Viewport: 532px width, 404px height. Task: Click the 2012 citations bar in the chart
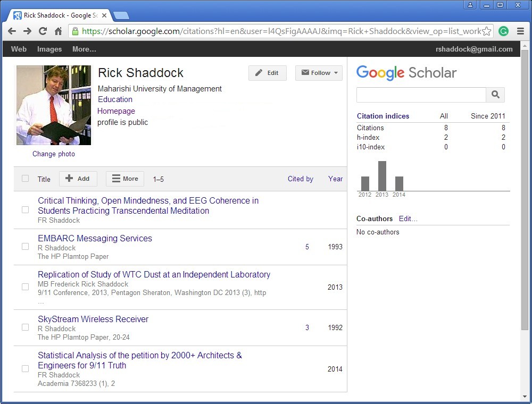click(x=365, y=183)
